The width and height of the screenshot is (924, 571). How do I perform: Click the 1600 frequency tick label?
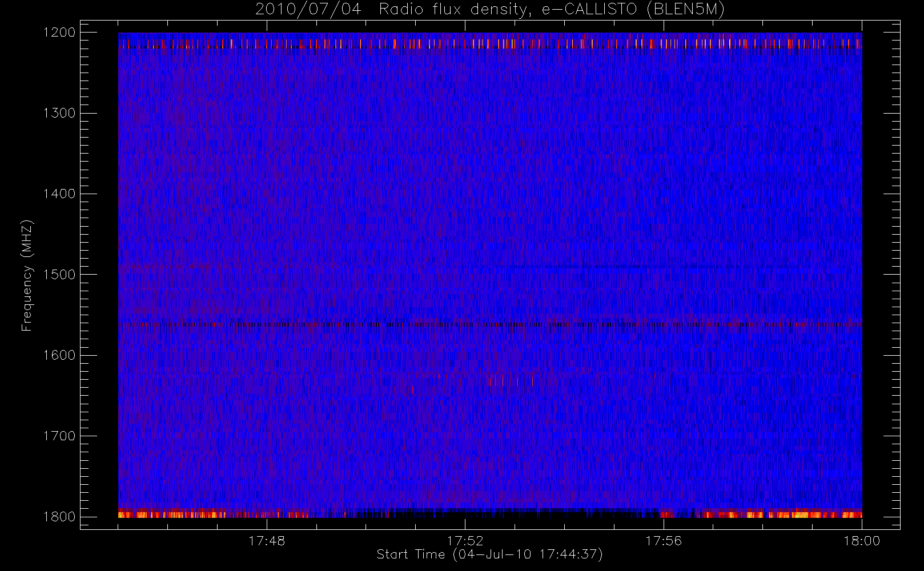(x=59, y=355)
